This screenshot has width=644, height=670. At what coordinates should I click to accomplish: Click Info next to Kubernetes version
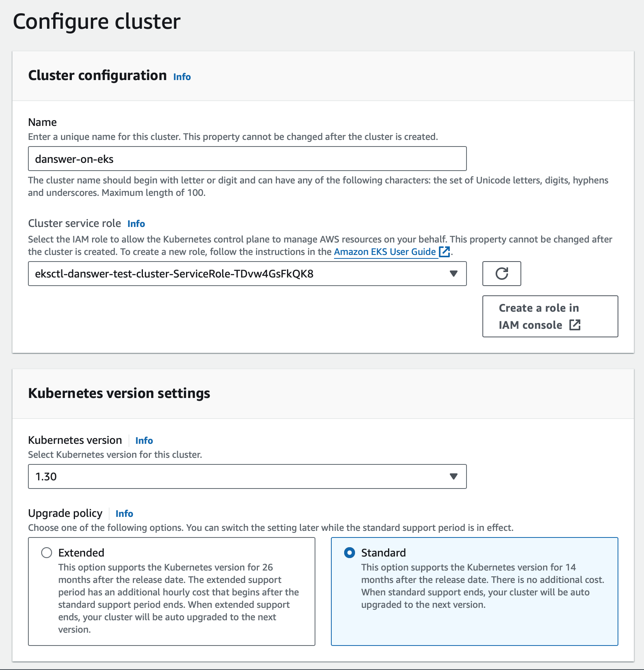coord(144,441)
